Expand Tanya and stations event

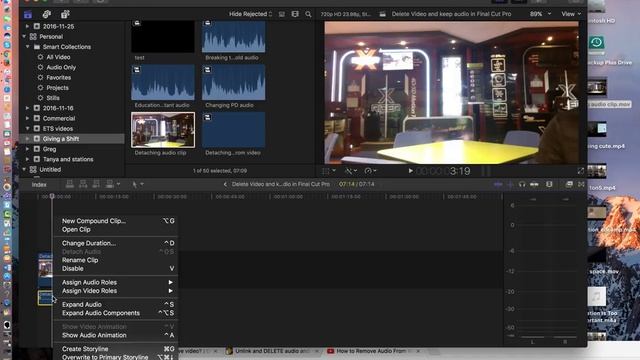click(27, 159)
